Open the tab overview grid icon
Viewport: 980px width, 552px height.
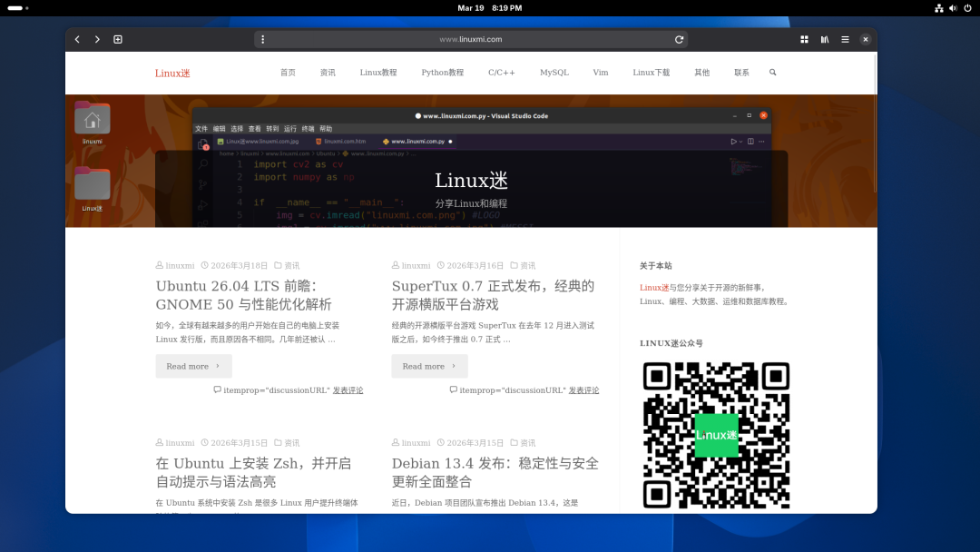(x=804, y=39)
